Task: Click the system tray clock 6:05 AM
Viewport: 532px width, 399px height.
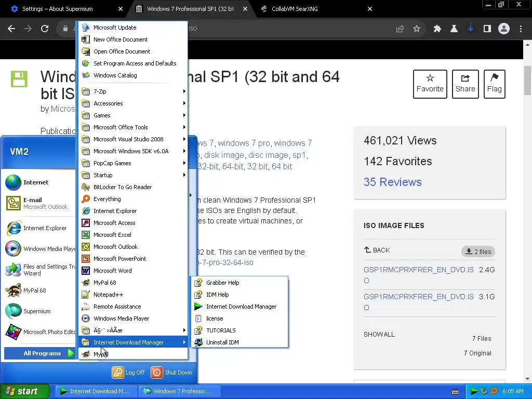Action: [513, 391]
